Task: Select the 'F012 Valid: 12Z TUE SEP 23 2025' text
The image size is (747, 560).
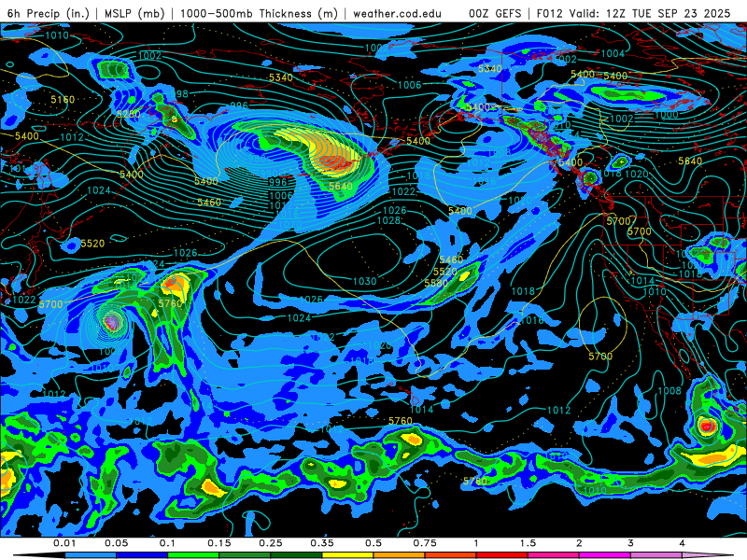Action: coord(634,13)
